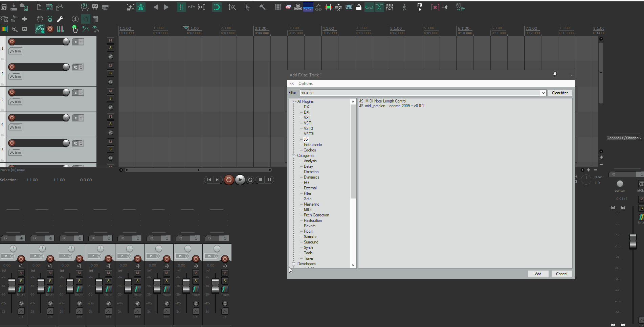644x327 pixels.
Task: Click the hammer tool icon
Action: point(263,7)
